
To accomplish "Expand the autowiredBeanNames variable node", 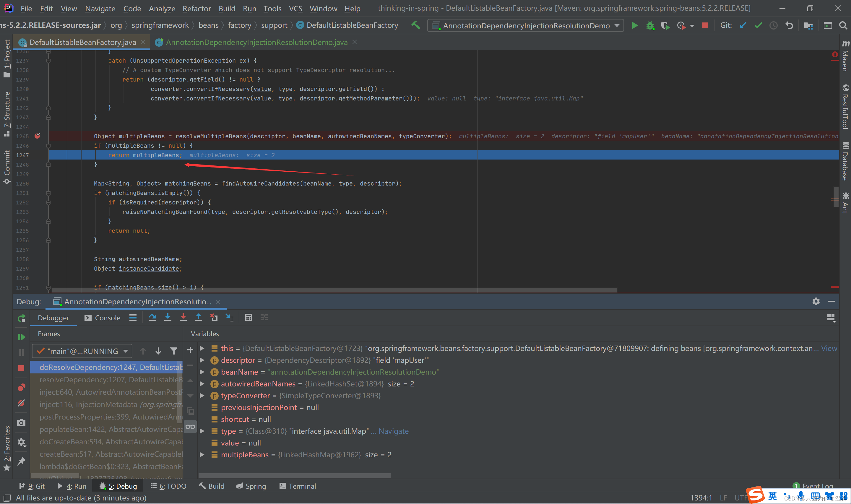I will click(202, 383).
